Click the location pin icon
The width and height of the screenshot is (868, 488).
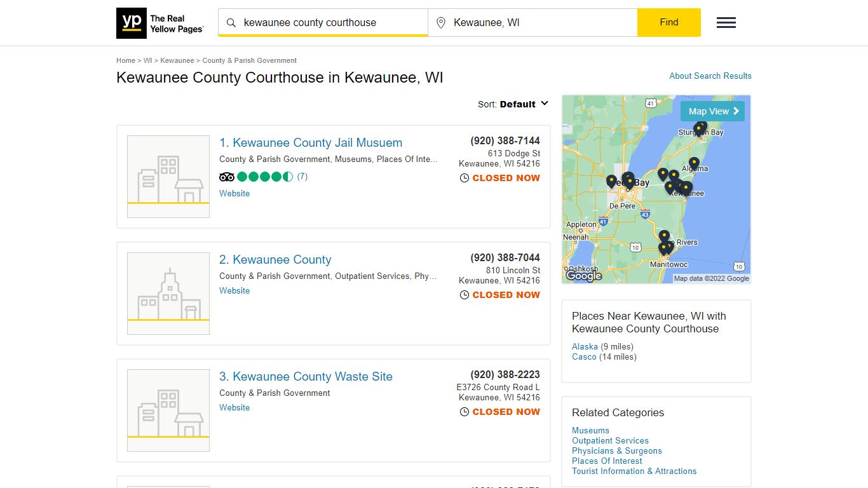pos(441,23)
